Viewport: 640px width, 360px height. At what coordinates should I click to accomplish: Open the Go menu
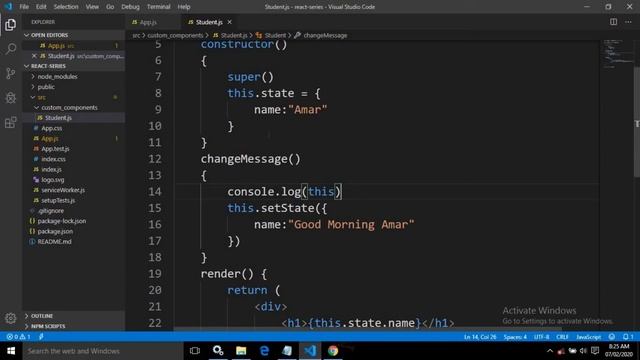(x=110, y=7)
